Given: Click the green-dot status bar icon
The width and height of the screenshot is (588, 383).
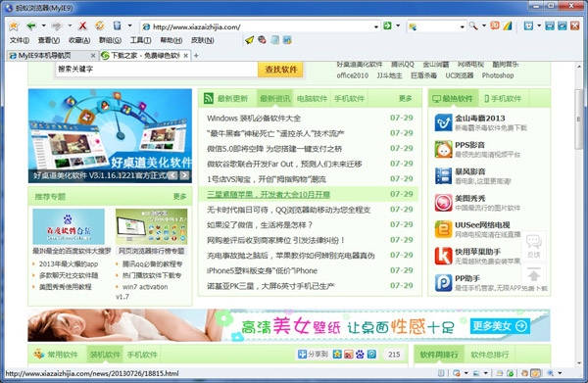Looking at the screenshot, I should 510,373.
